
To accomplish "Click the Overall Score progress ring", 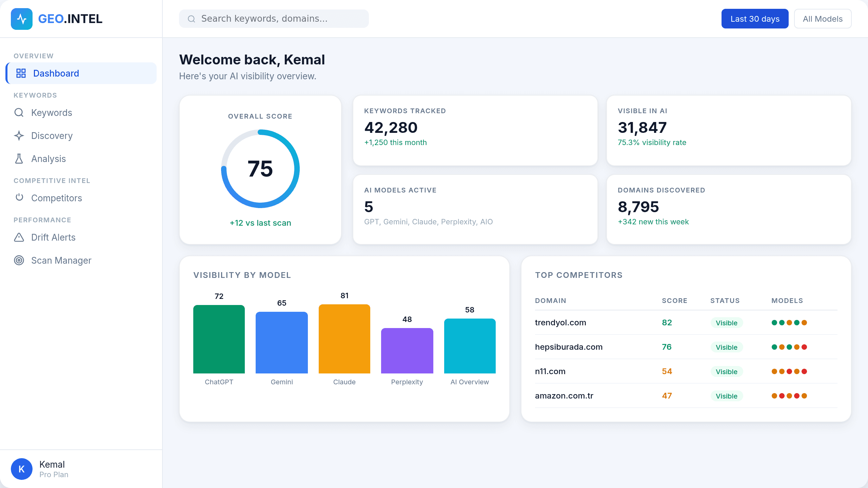I will tap(260, 169).
